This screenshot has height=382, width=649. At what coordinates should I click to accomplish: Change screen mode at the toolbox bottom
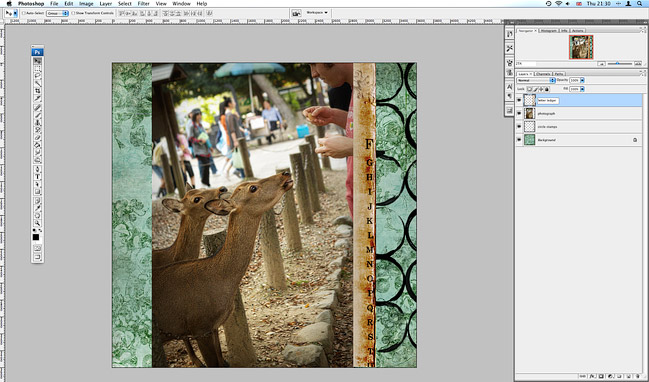click(x=37, y=257)
